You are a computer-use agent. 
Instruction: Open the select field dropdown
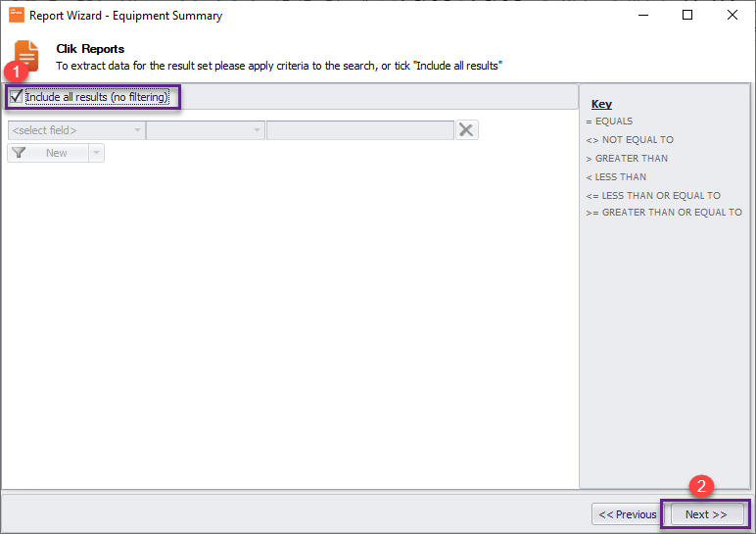(x=75, y=130)
